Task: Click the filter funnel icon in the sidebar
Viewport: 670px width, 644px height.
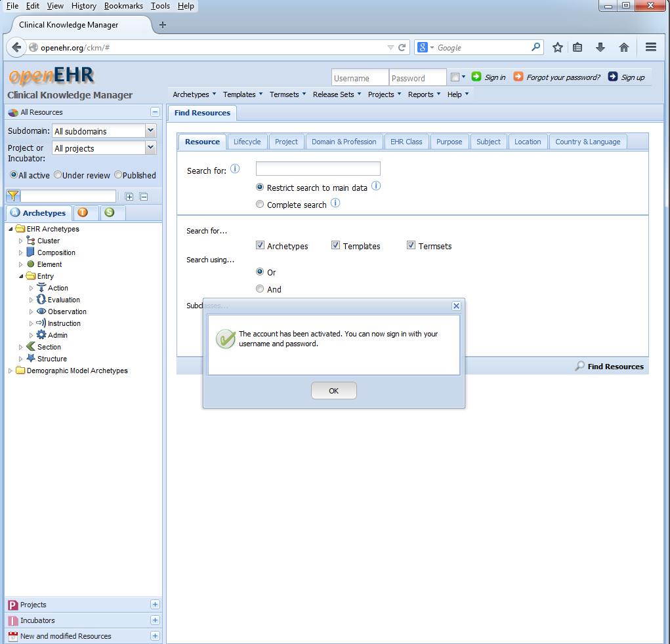Action: click(12, 196)
